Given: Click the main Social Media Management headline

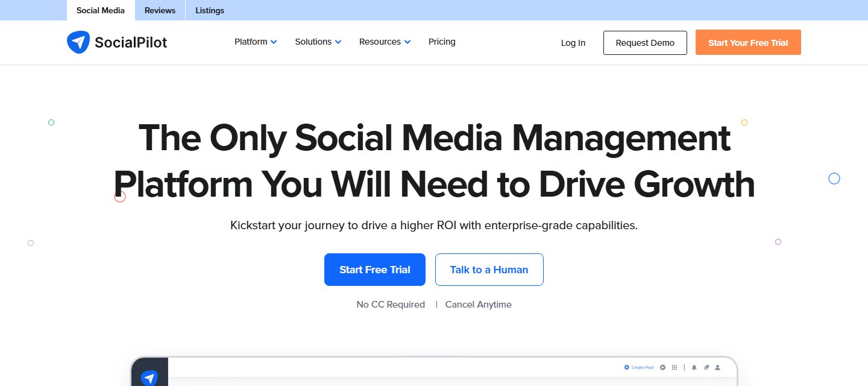Looking at the screenshot, I should tap(434, 161).
